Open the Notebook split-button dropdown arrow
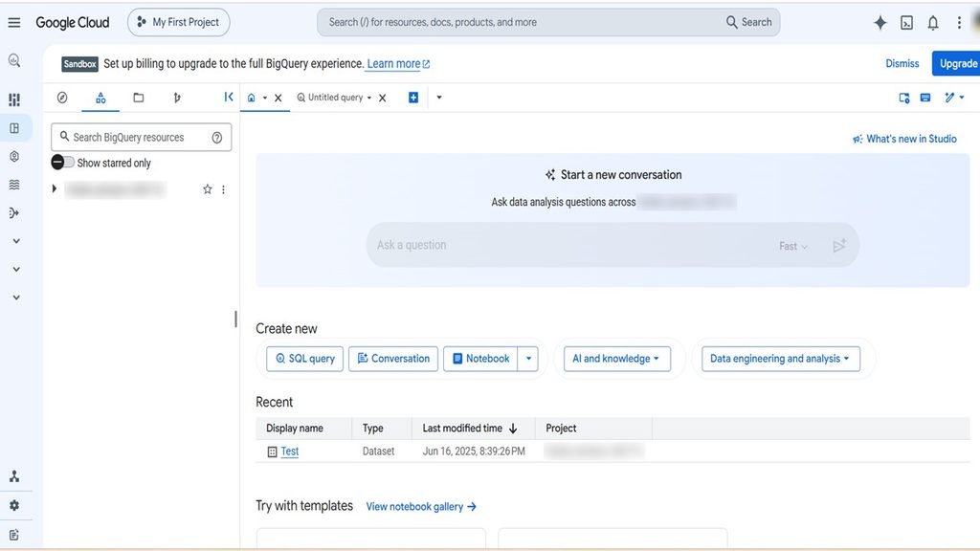The height and width of the screenshot is (551, 980). [x=528, y=359]
